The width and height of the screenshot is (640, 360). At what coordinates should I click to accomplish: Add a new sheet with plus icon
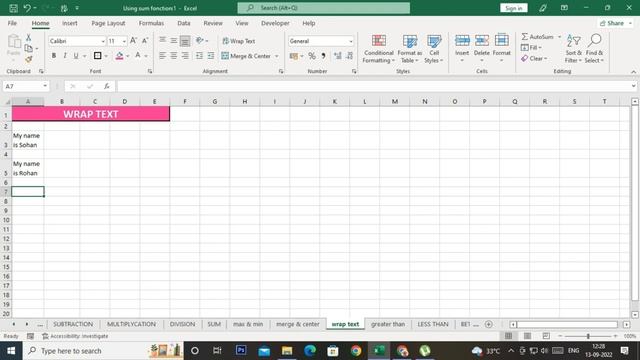(x=489, y=324)
